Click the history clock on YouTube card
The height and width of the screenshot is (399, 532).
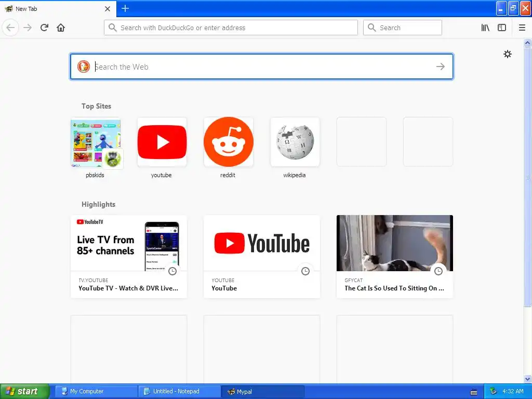point(305,271)
